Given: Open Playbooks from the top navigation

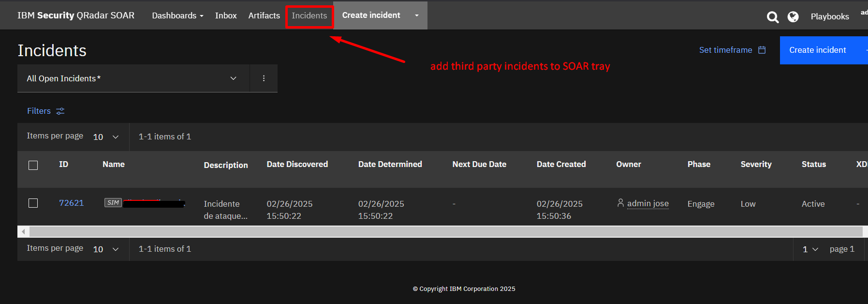Looking at the screenshot, I should coord(830,16).
